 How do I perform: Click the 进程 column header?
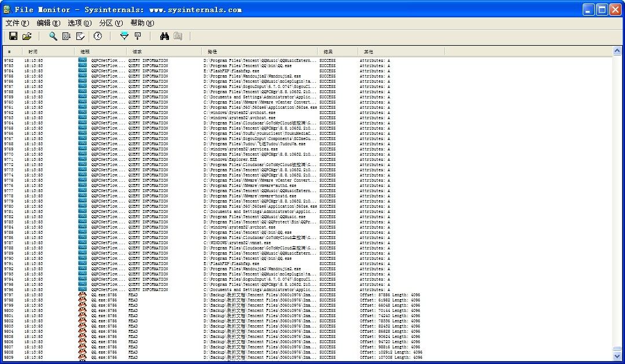tap(101, 52)
